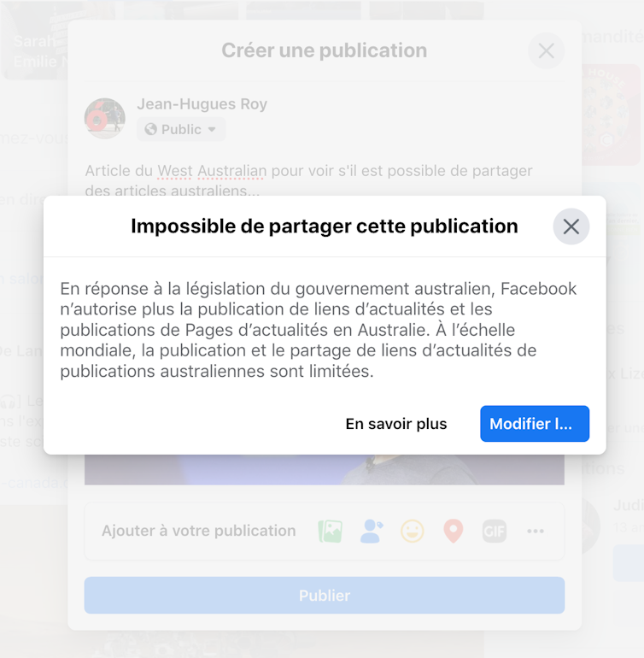Click the post text 'Article du West Australian'

click(x=176, y=171)
